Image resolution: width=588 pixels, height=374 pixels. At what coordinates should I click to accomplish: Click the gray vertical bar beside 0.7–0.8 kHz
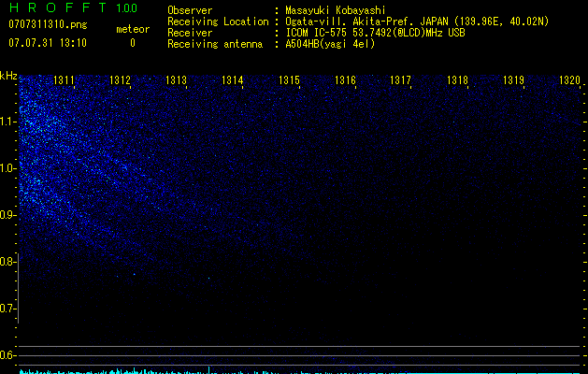tap(19, 288)
